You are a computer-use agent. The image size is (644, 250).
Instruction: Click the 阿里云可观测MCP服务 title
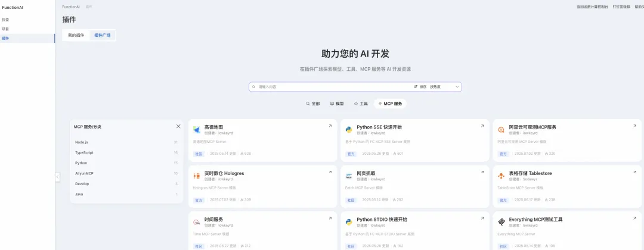pyautogui.click(x=532, y=127)
